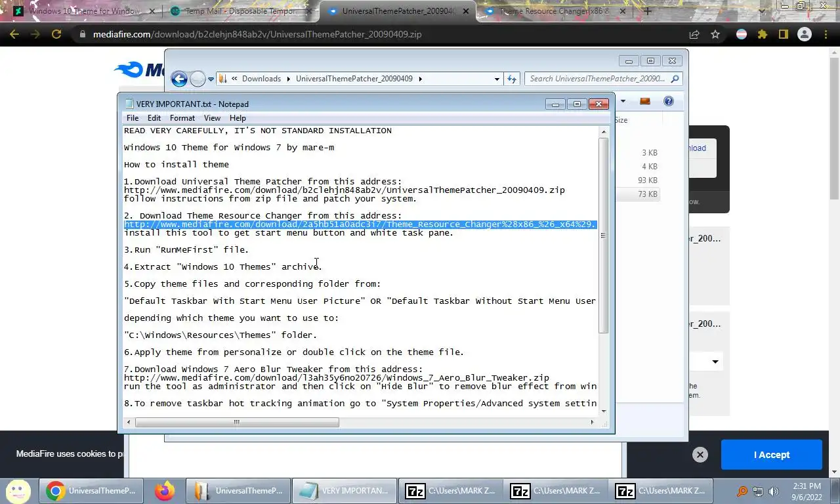Image resolution: width=840 pixels, height=504 pixels.
Task: Go back in the Explorer window
Action: 179,79
